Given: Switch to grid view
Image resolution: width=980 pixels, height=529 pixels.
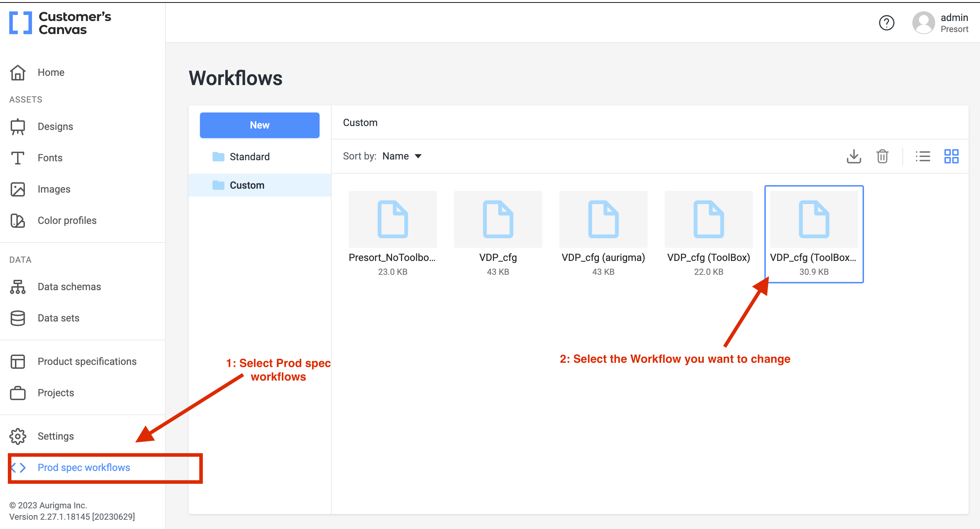Looking at the screenshot, I should tap(951, 156).
